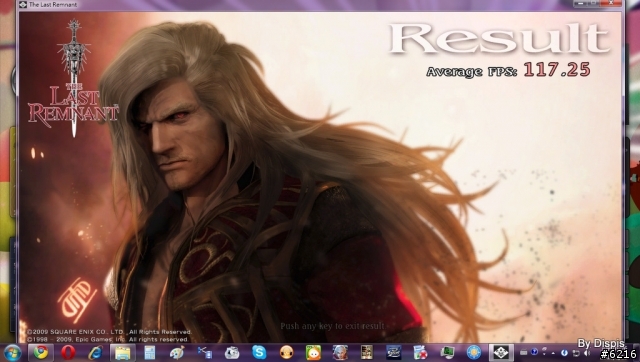Close The Last Remnant benchmark window
Screen dimensions: 640x362
pyautogui.click(x=611, y=3)
